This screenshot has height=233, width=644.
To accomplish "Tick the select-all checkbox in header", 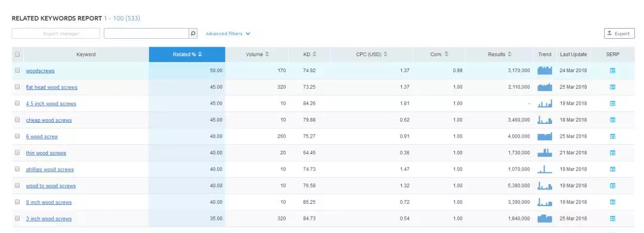I will click(17, 54).
